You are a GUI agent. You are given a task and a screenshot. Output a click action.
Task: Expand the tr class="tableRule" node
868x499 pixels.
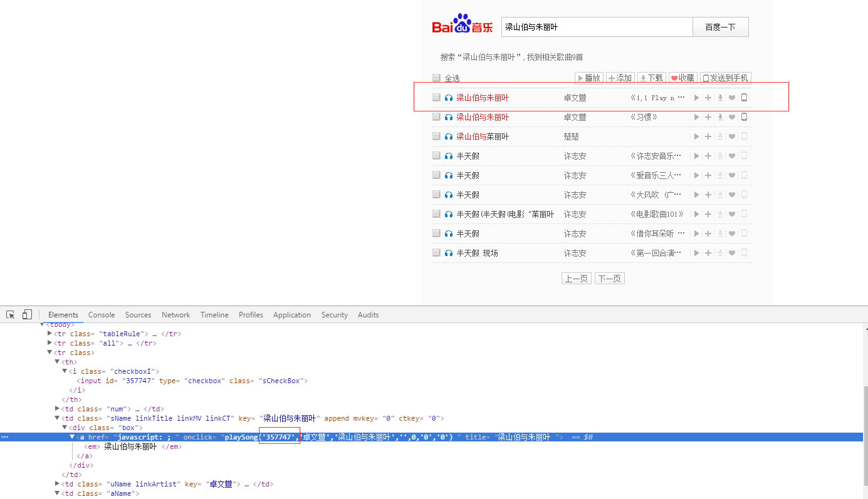(50, 334)
